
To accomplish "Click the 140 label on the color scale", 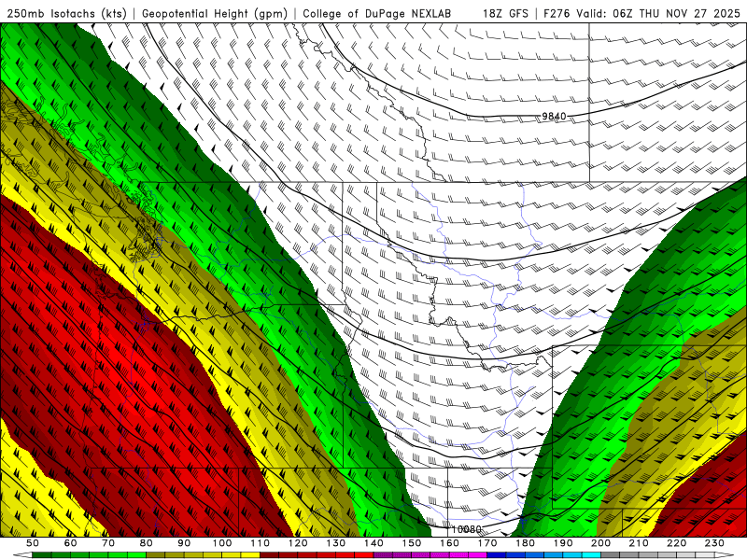I will [373, 543].
